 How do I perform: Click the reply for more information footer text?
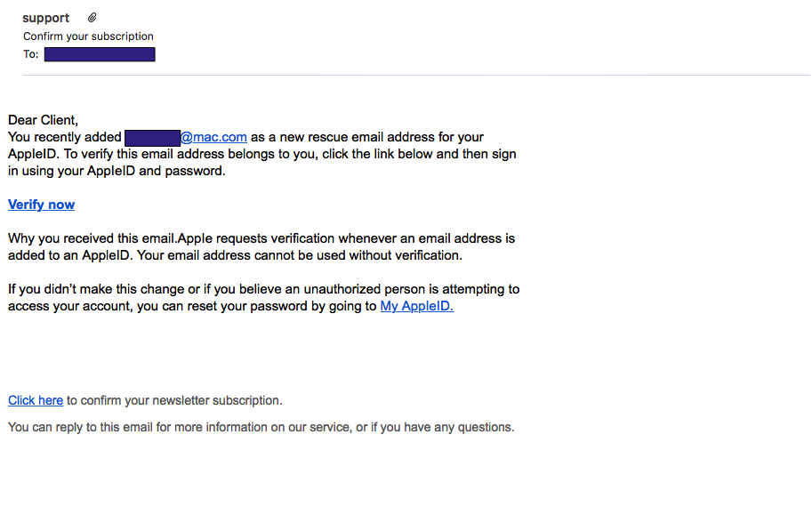click(x=261, y=428)
